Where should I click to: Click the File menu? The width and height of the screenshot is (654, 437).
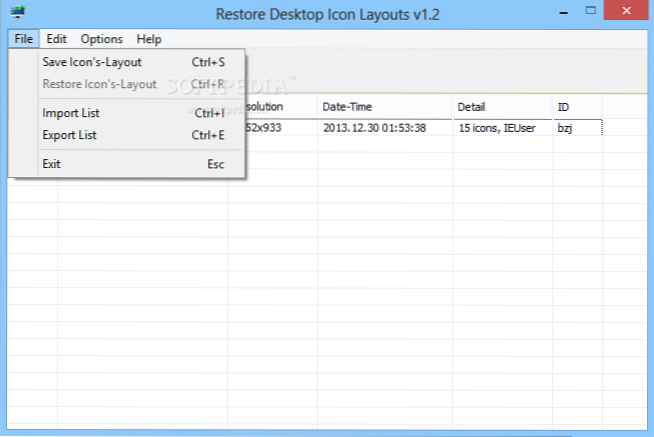tap(24, 39)
